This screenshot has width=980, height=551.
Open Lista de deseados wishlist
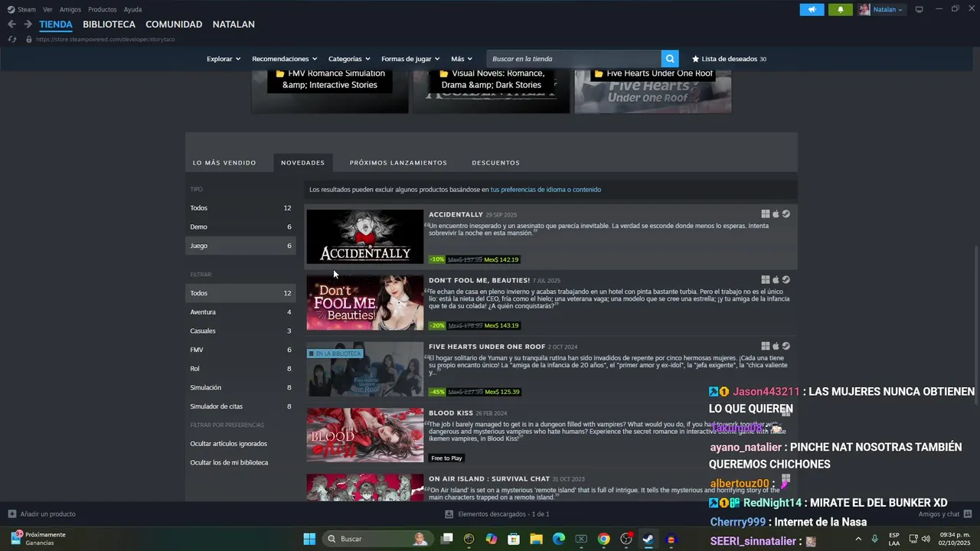[729, 59]
